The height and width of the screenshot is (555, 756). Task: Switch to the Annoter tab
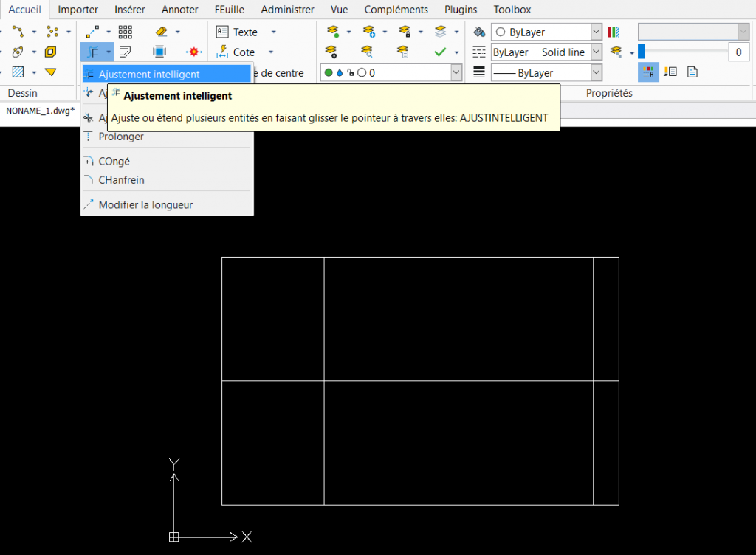[x=180, y=9]
